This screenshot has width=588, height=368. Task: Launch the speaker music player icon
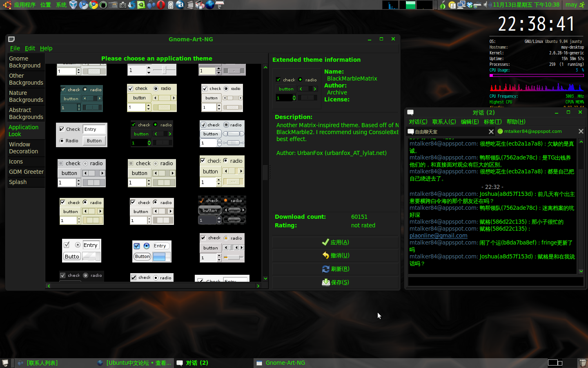pos(170,5)
